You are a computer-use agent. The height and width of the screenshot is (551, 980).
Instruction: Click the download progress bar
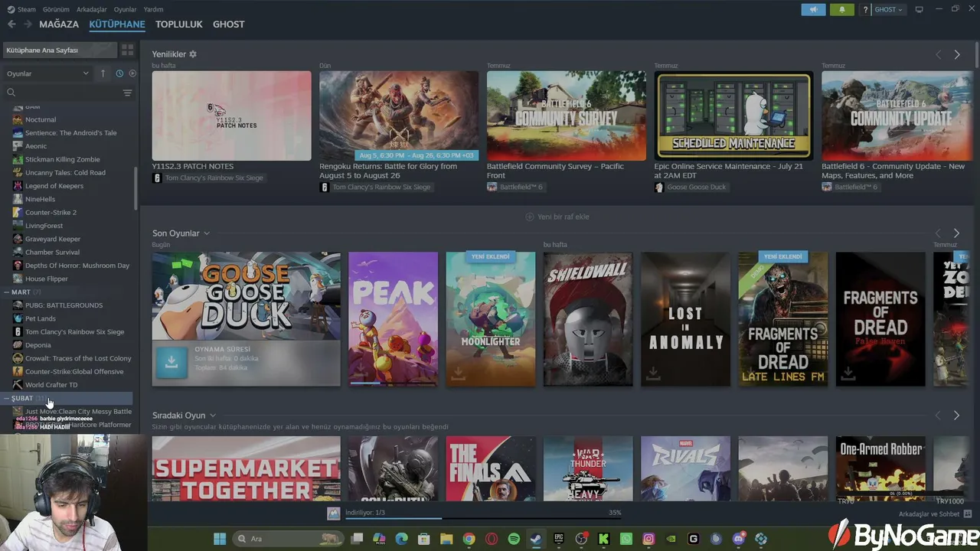pyautogui.click(x=484, y=518)
